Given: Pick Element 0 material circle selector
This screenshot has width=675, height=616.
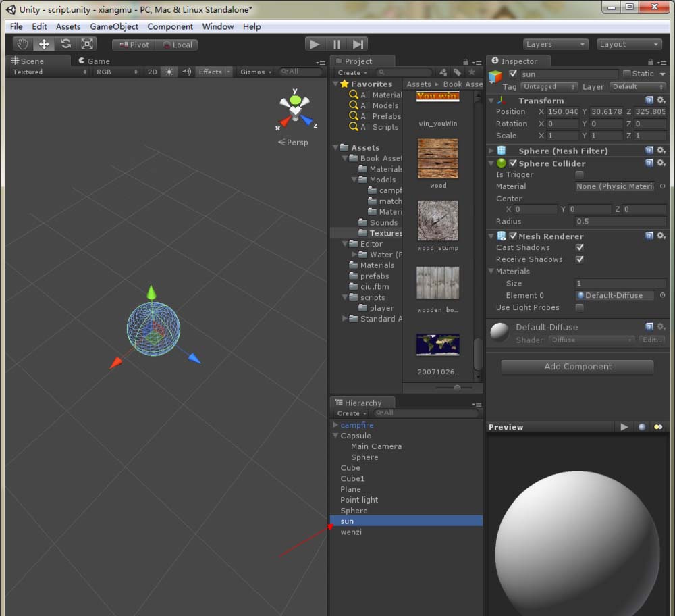Looking at the screenshot, I should 663,296.
